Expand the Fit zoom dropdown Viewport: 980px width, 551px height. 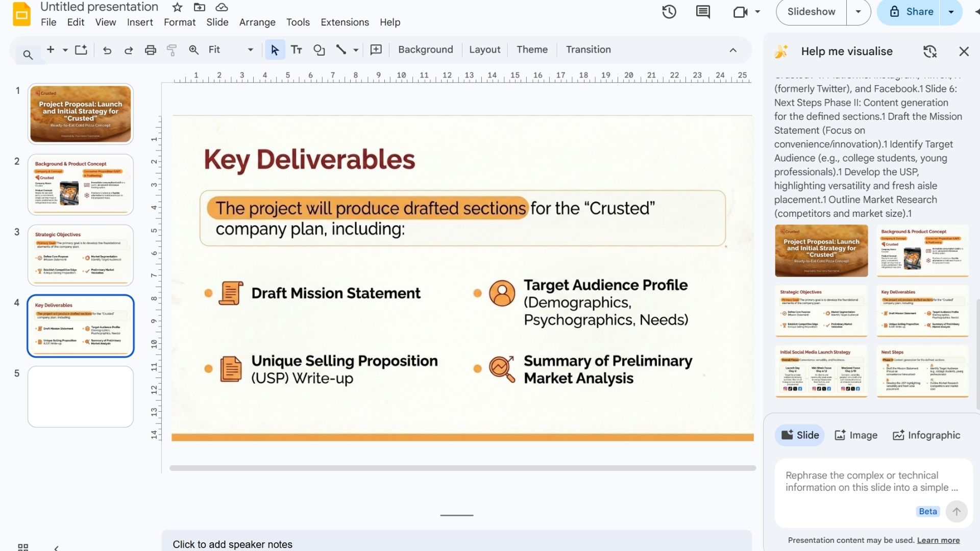[250, 50]
